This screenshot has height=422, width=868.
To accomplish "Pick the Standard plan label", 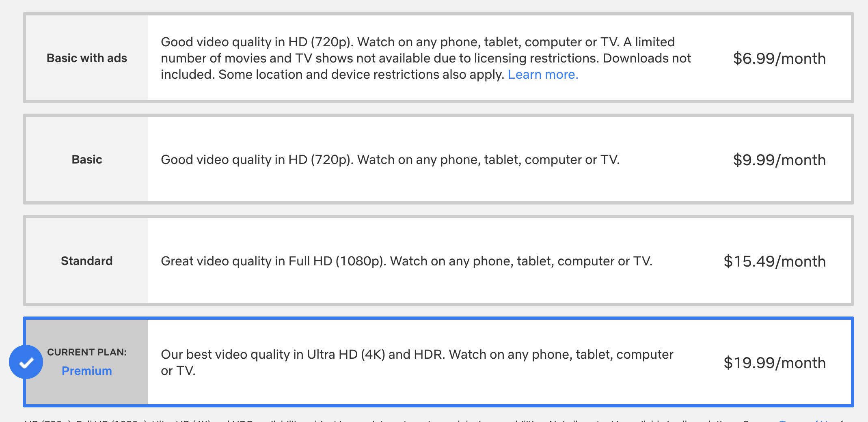I will [x=87, y=261].
